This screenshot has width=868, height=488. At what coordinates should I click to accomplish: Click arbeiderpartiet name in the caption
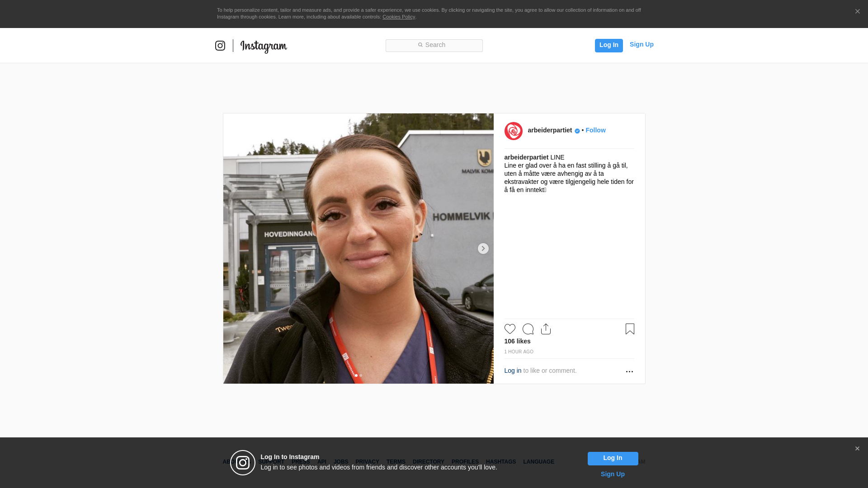point(526,157)
